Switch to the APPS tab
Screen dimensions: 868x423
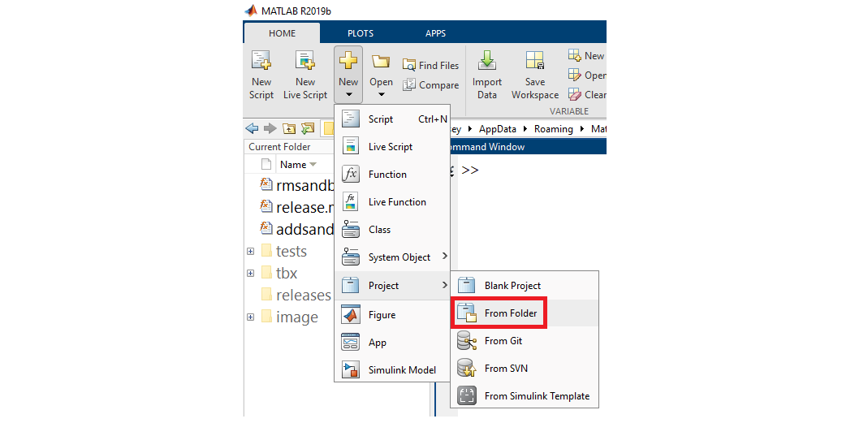tap(435, 33)
